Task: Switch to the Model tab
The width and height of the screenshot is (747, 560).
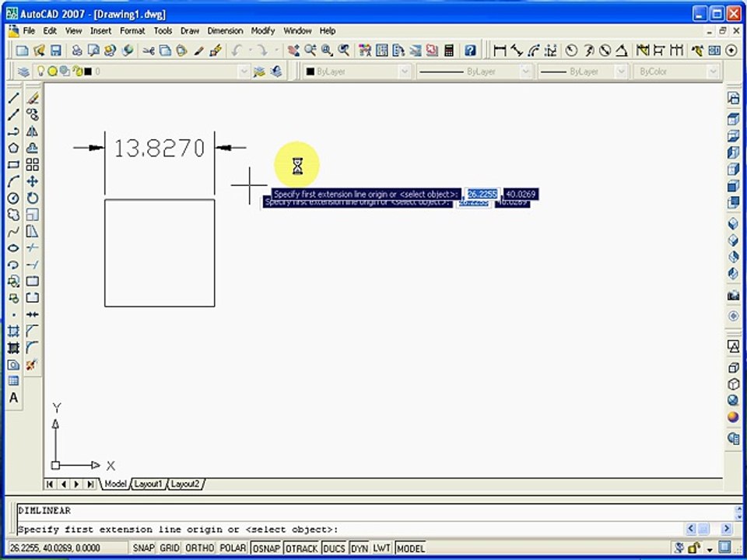Action: pyautogui.click(x=115, y=485)
